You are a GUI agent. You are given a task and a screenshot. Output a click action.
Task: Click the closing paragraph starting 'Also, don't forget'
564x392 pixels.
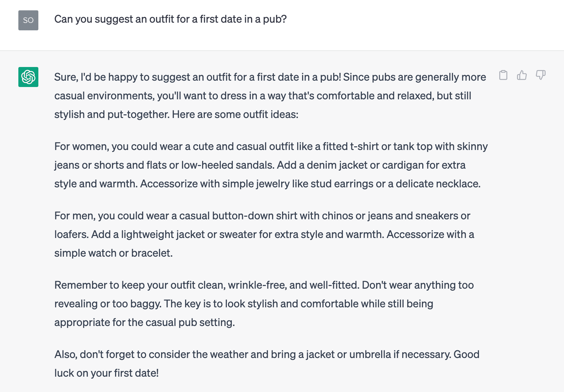click(x=267, y=364)
